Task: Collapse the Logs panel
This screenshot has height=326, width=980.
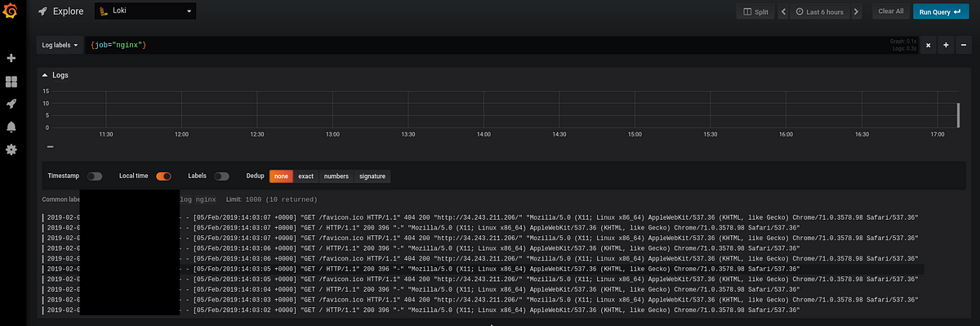Action: [56, 74]
